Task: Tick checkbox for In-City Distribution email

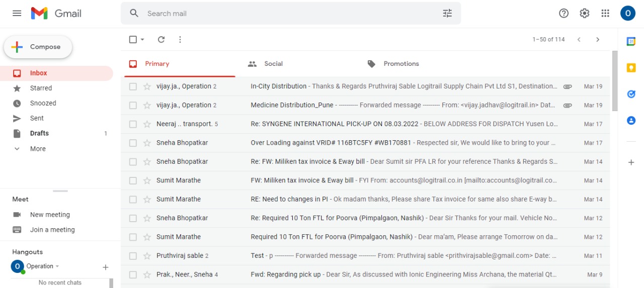Action: pyautogui.click(x=133, y=86)
